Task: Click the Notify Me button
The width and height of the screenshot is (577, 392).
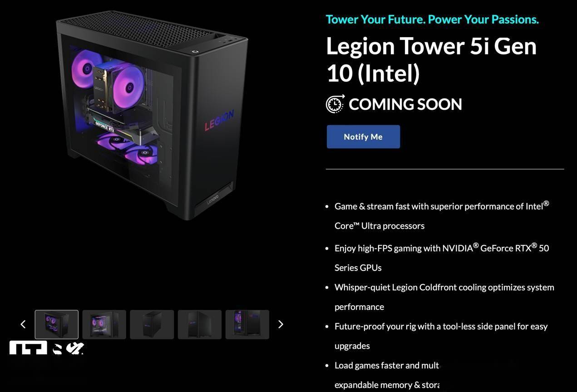Action: [x=363, y=137]
